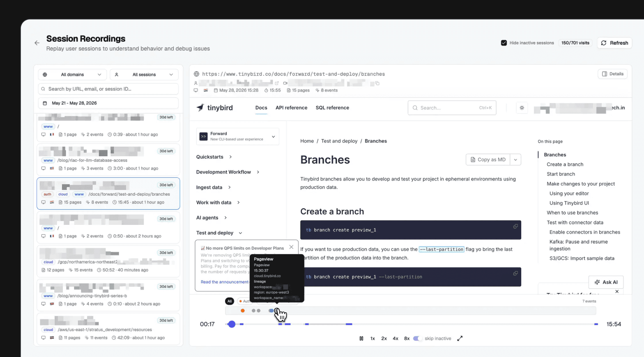The height and width of the screenshot is (357, 644).
Task: Enter fullscreen with the expand arrows icon
Action: pyautogui.click(x=460, y=339)
